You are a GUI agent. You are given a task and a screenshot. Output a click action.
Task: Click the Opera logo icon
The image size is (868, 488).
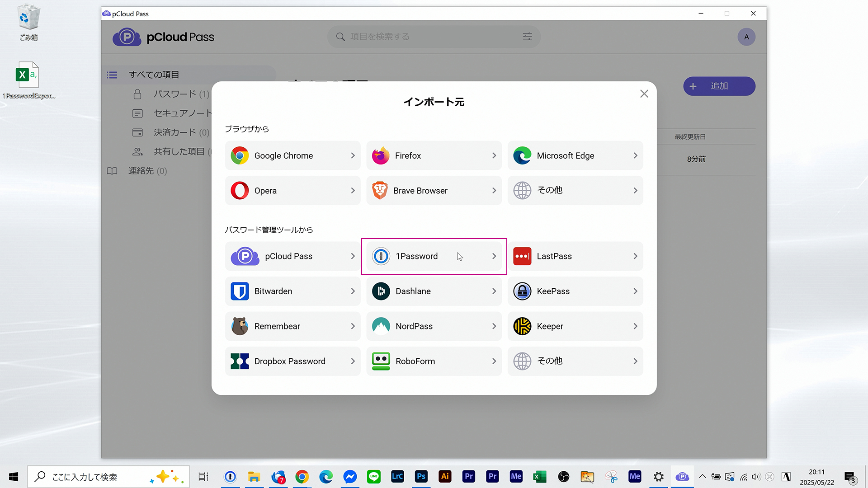click(x=240, y=191)
